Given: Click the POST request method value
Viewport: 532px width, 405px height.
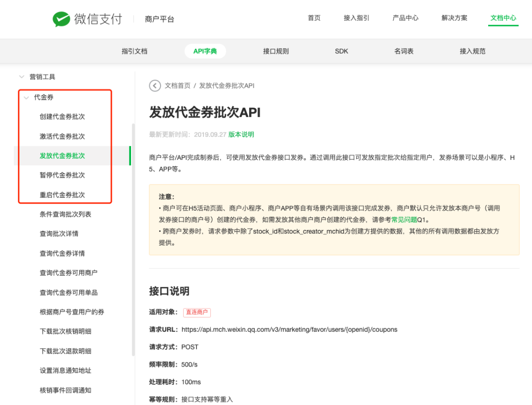Looking at the screenshot, I should tap(190, 347).
